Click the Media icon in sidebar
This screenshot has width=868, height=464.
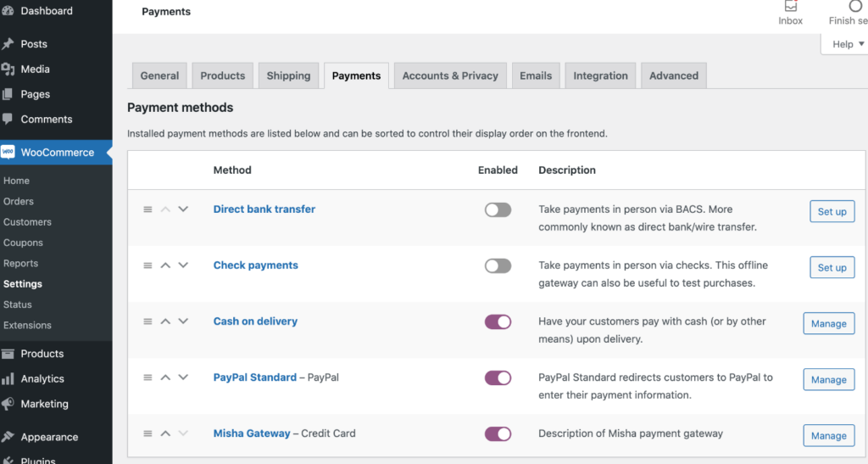(x=8, y=70)
